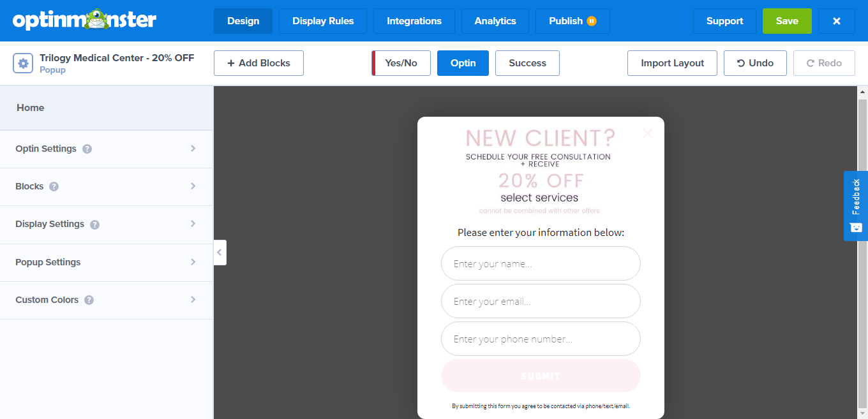Image resolution: width=868 pixels, height=419 pixels.
Task: Click the Display Settings help icon
Action: [x=95, y=224]
